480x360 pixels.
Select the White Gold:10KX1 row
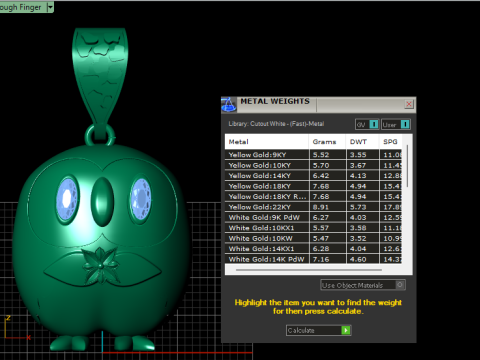tap(313, 228)
